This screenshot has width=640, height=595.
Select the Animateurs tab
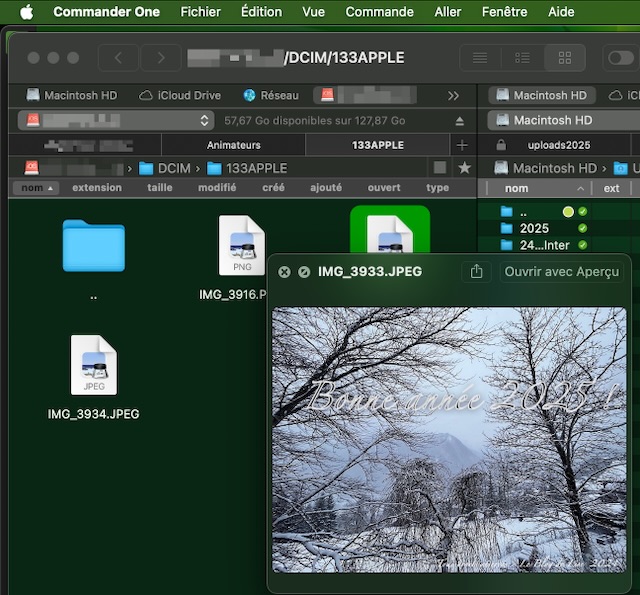233,145
